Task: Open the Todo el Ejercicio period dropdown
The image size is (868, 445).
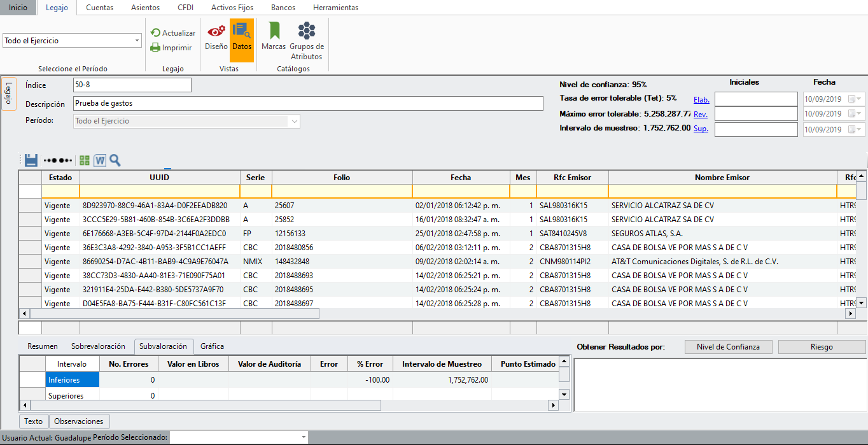Action: point(137,41)
